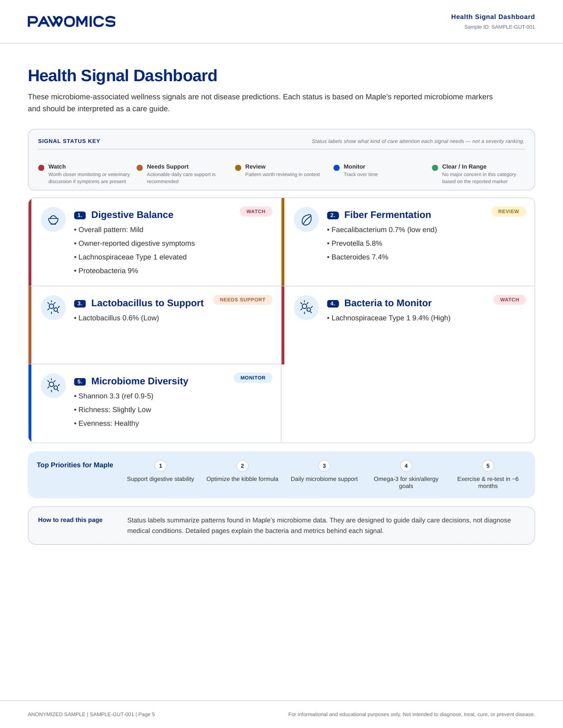This screenshot has height=728, width=563.
Task: Select the Bacteria to Monitor heading
Action: [x=388, y=303]
